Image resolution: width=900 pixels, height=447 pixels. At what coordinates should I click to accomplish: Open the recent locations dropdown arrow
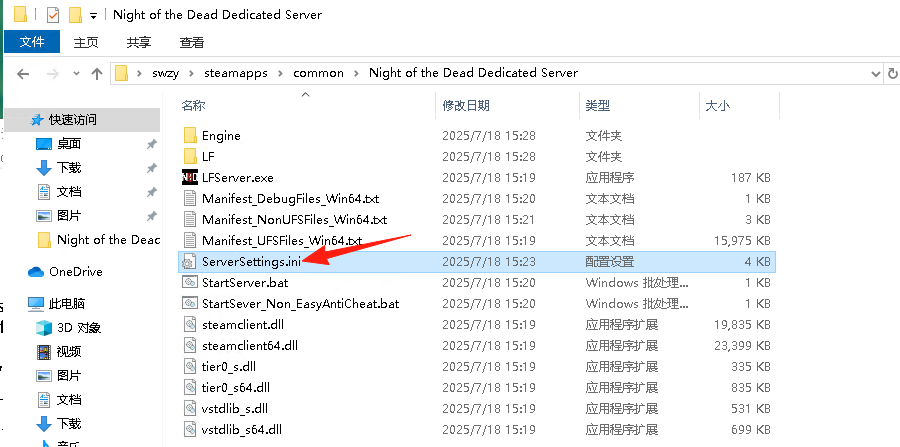coord(76,73)
